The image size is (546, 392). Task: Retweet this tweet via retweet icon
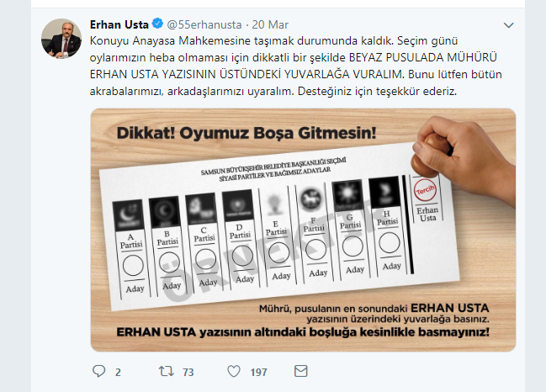click(167, 371)
